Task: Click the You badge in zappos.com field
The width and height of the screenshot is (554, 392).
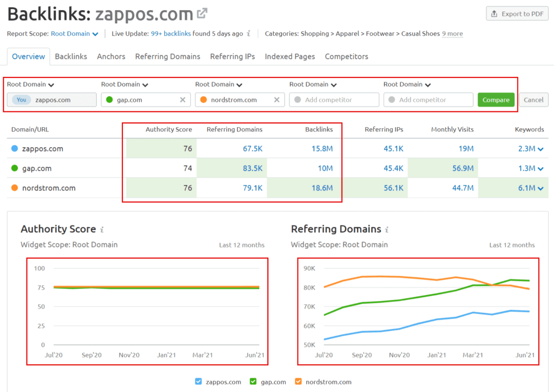Action: pos(21,100)
